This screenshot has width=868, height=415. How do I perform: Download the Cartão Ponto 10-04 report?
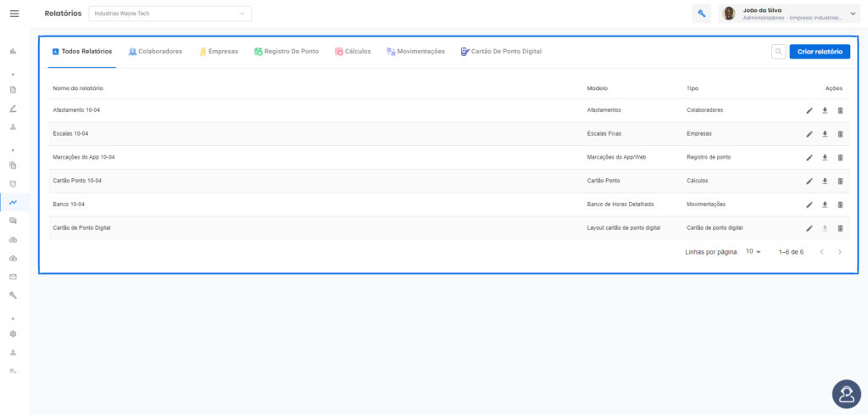825,181
